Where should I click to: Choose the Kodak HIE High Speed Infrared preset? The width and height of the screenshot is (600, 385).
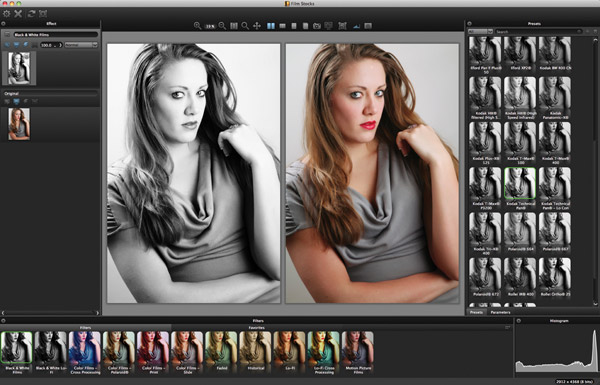coord(520,98)
